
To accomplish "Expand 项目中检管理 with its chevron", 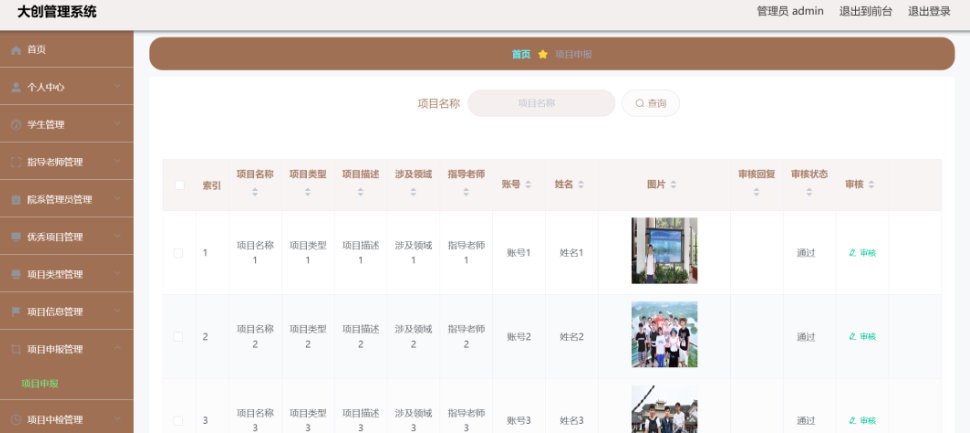I will tap(118, 419).
